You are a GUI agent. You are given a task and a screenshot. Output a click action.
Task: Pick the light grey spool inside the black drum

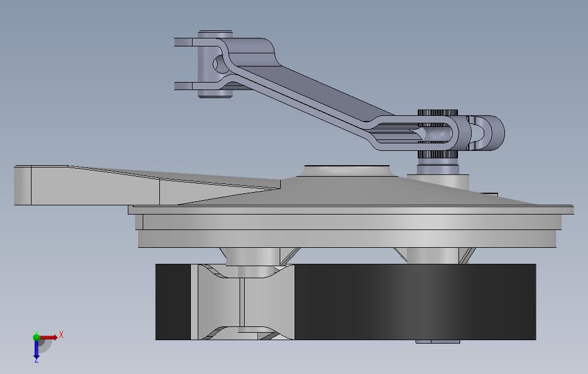pos(243,302)
